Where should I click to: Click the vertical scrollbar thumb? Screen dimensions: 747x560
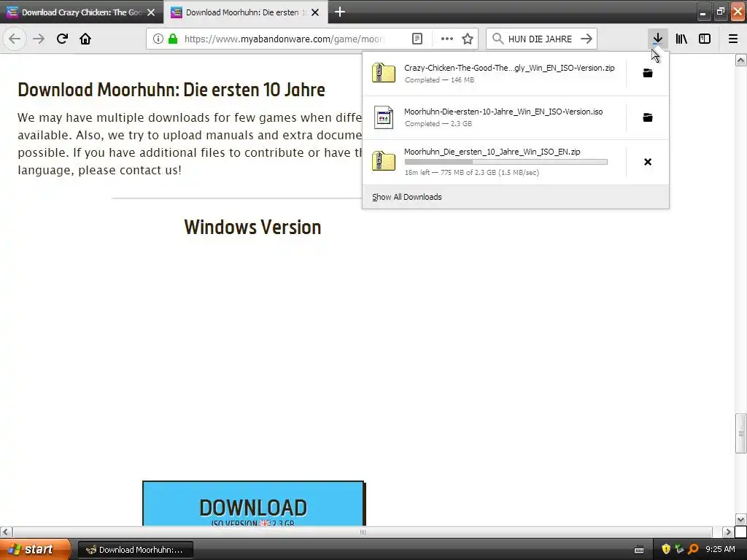click(x=740, y=433)
